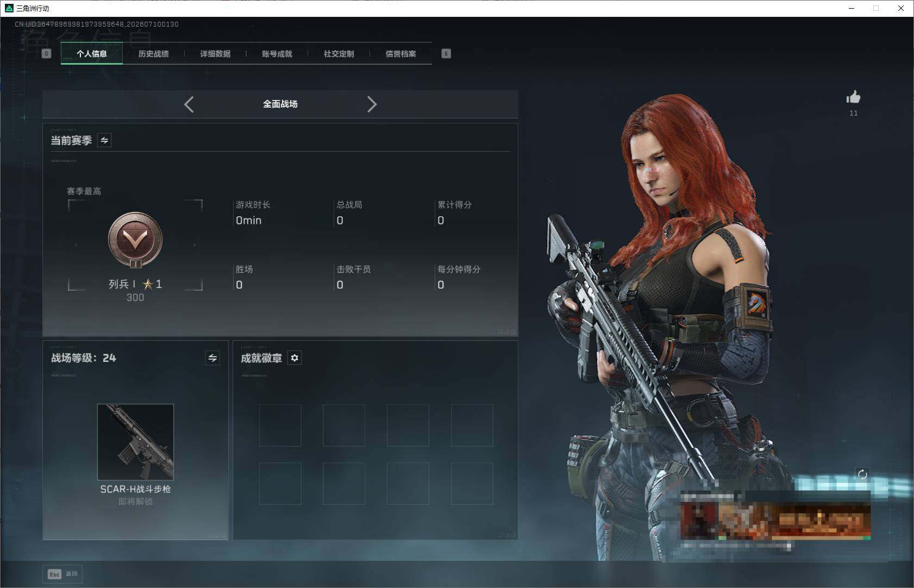Viewport: 914px width, 588px height.
Task: Toggle season swap icon next to 当前赛季
Action: [x=104, y=140]
